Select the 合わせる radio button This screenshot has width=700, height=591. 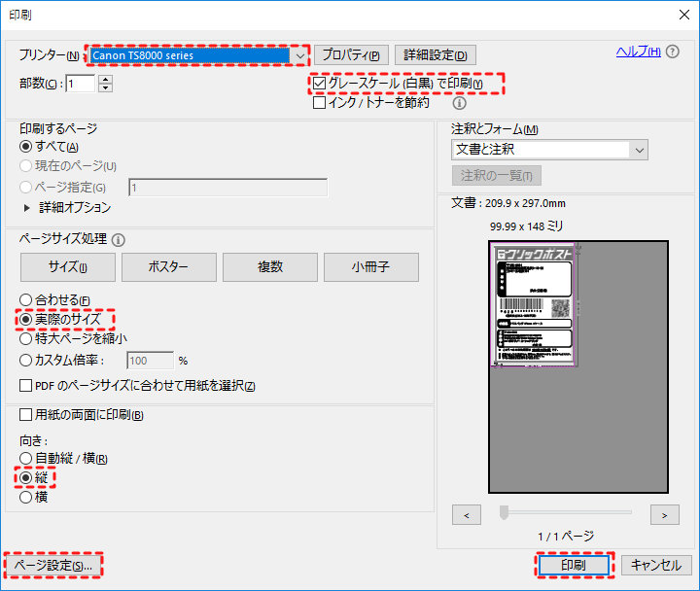pos(26,300)
